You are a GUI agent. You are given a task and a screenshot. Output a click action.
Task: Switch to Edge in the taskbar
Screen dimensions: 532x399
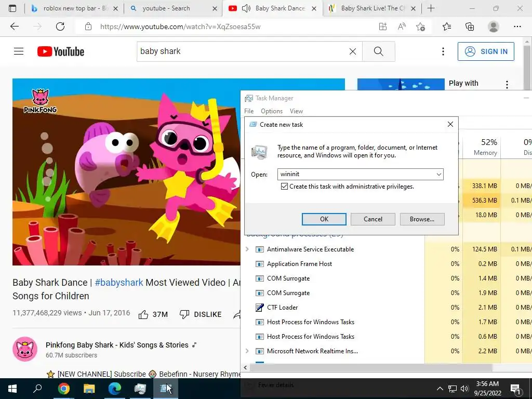point(115,389)
